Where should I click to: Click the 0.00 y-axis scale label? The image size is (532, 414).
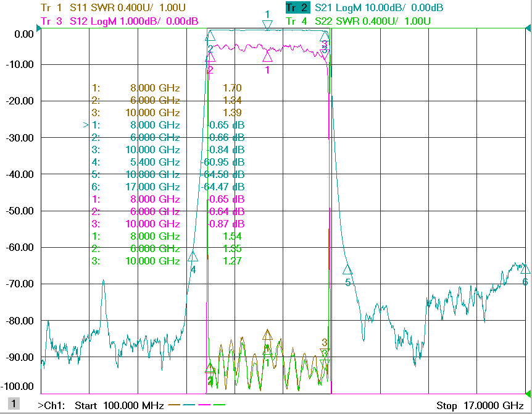pos(23,35)
